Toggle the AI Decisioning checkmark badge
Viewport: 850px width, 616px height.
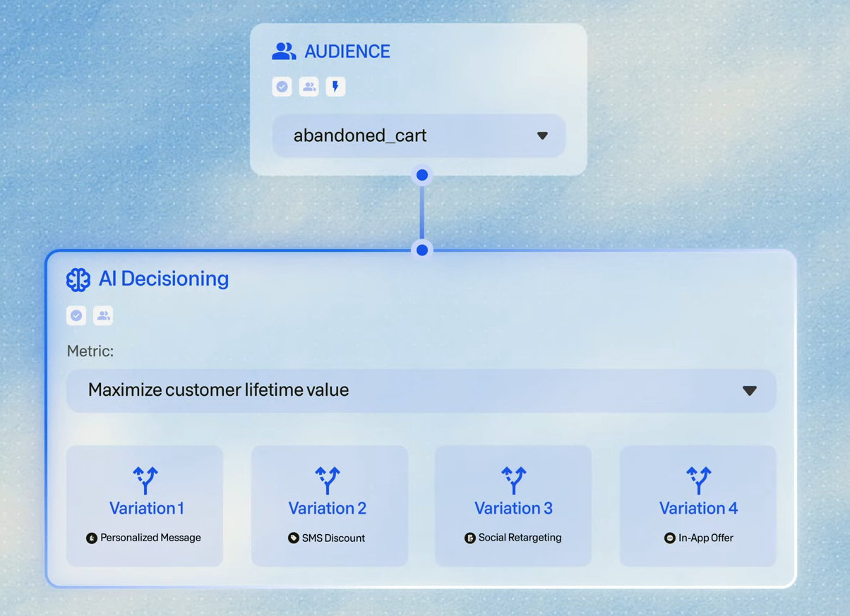point(76,315)
